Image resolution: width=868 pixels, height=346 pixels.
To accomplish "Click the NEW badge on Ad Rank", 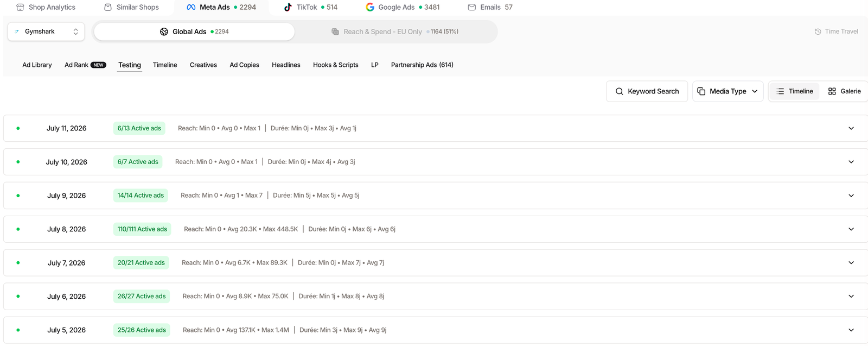I will 98,65.
